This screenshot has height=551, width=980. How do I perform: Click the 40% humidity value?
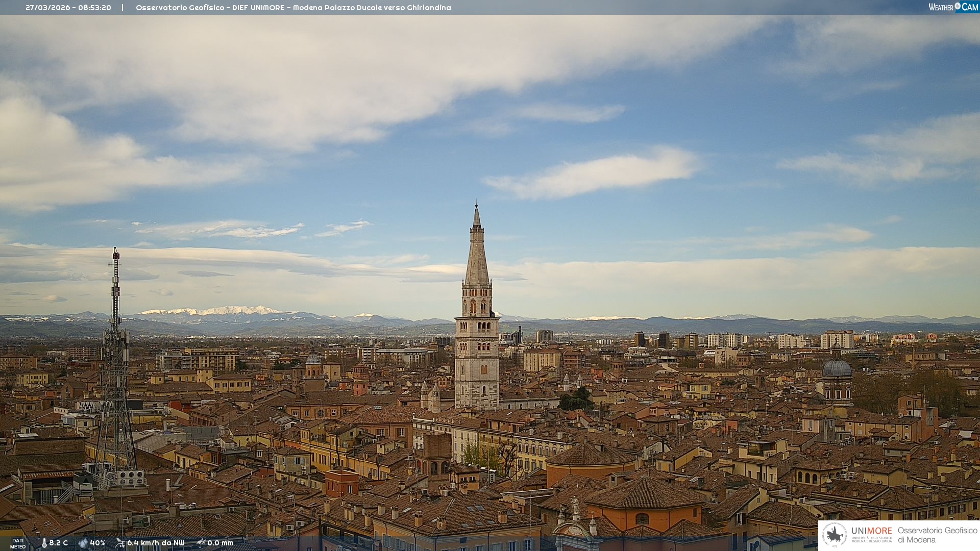[97, 543]
